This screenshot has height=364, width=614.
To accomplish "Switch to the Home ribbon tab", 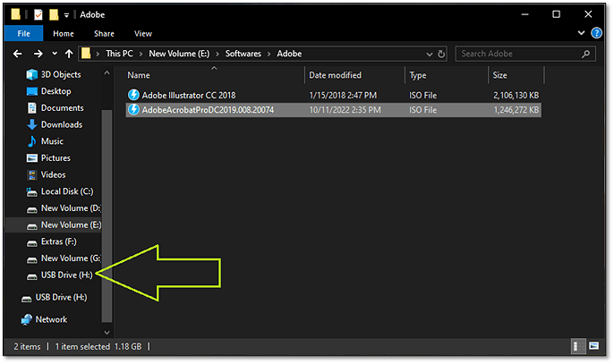I will tap(64, 34).
